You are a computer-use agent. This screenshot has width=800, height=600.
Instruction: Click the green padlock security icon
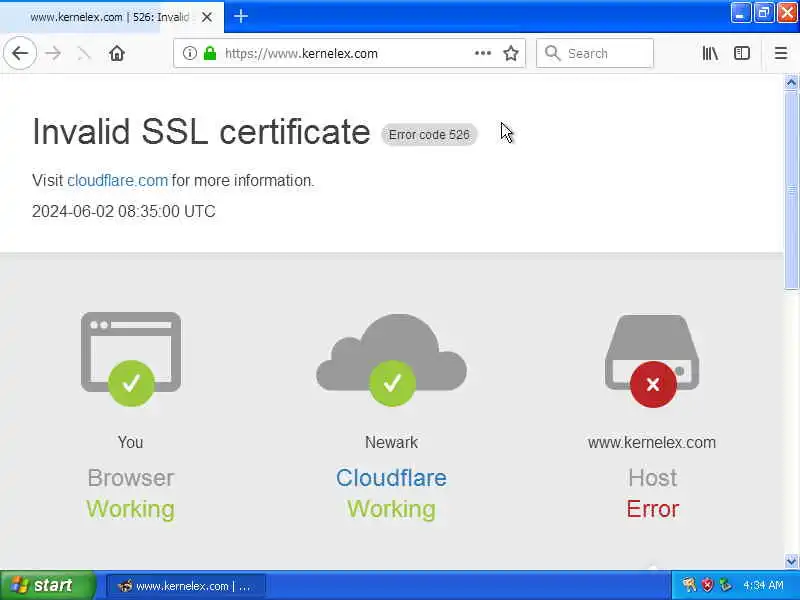pos(210,53)
